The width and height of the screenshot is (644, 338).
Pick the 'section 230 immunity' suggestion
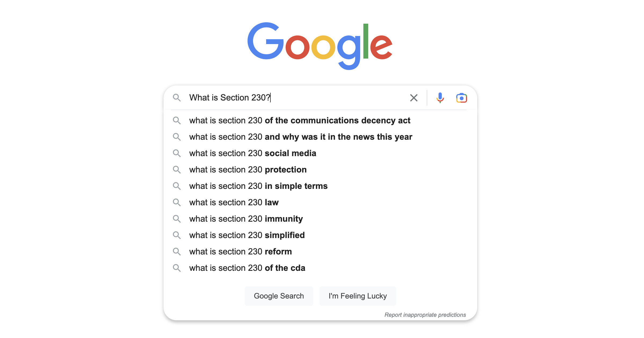click(246, 219)
